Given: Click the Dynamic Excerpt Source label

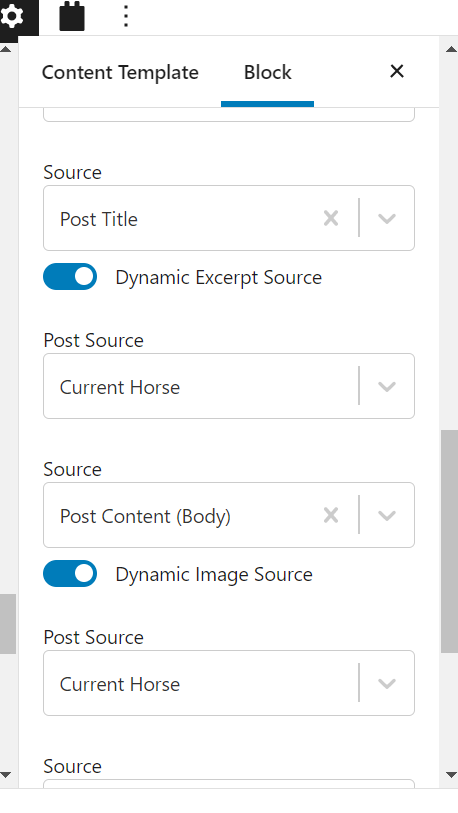Looking at the screenshot, I should point(218,277).
